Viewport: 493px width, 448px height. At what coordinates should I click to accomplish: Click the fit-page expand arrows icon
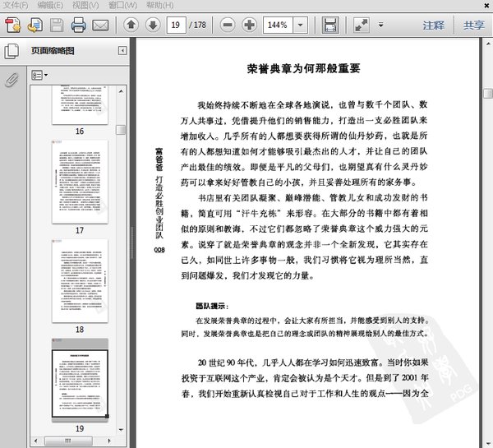point(362,25)
